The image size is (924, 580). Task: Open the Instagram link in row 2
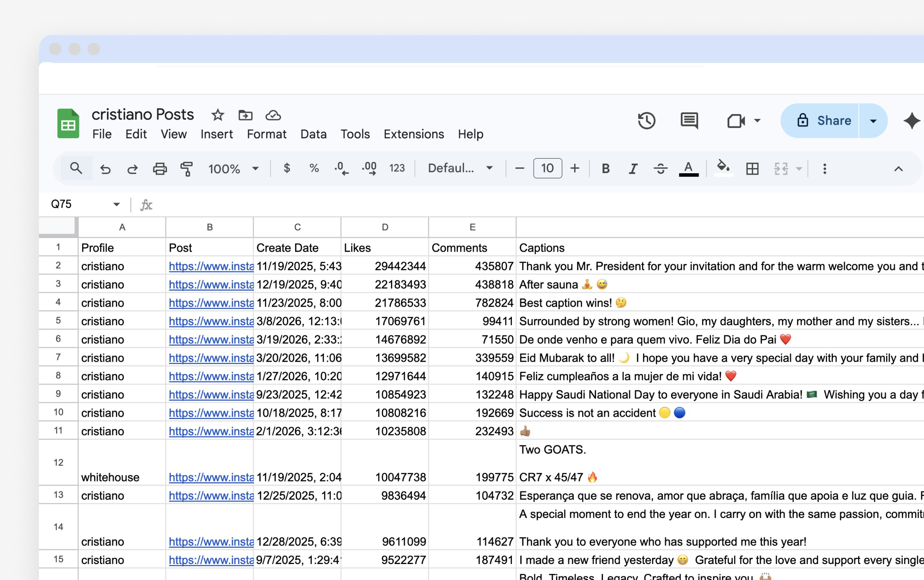(211, 266)
